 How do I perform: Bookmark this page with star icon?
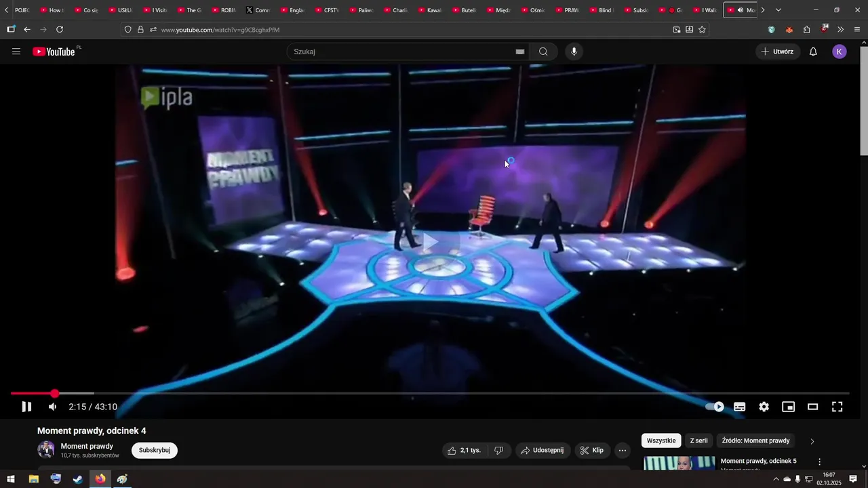702,29
